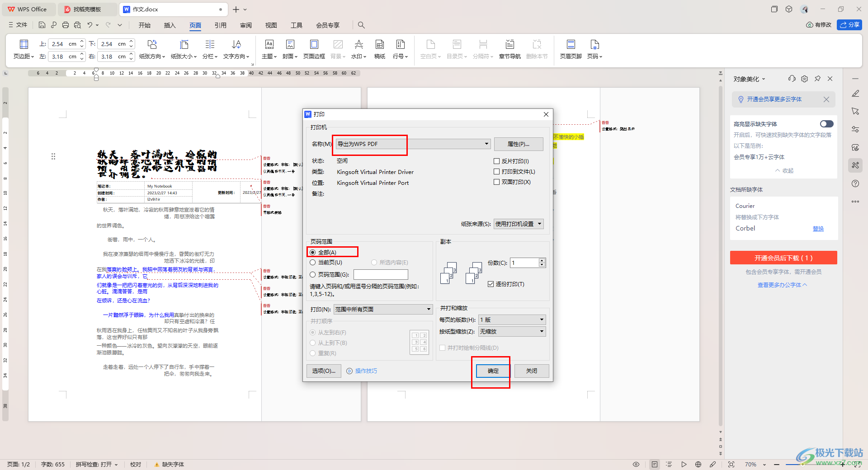Click the 份数 copies stepper up arrow

pyautogui.click(x=542, y=260)
